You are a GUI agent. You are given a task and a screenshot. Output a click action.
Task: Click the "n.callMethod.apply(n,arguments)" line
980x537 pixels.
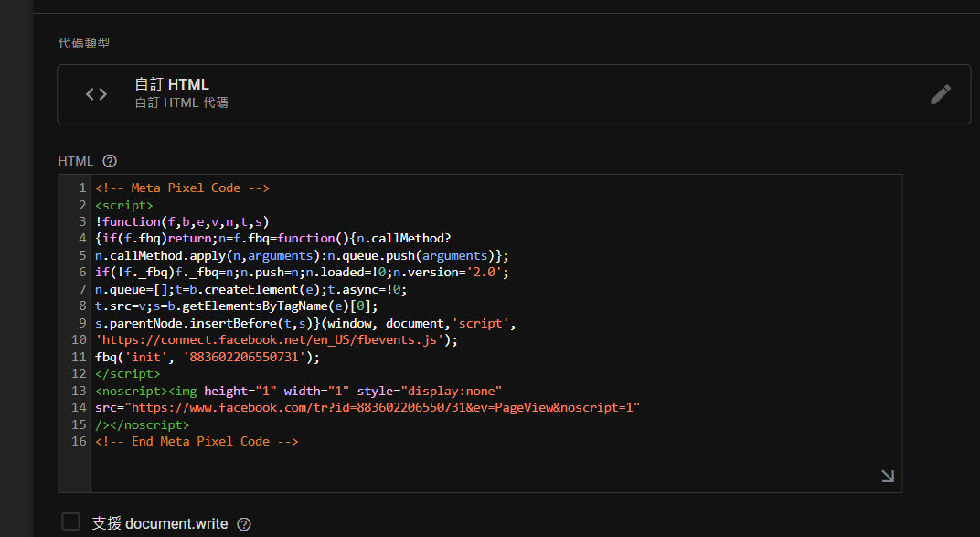[x=302, y=255]
